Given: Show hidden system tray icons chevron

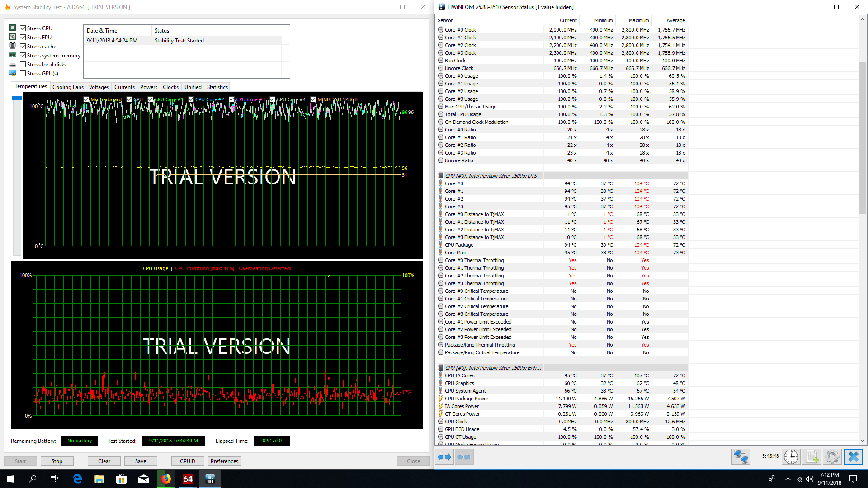Looking at the screenshot, I should [788, 479].
